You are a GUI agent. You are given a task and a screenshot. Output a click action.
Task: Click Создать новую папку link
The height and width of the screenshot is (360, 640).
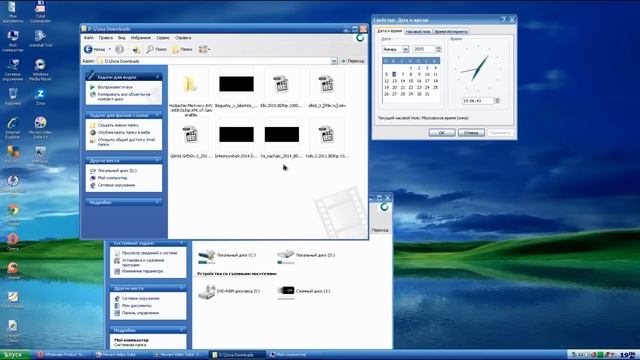click(118, 125)
